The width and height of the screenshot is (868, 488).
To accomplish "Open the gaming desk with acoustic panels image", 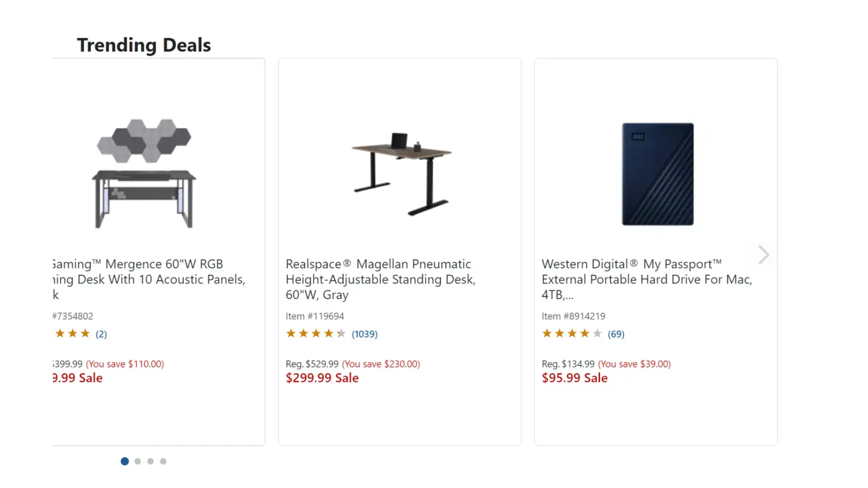I will 145,173.
